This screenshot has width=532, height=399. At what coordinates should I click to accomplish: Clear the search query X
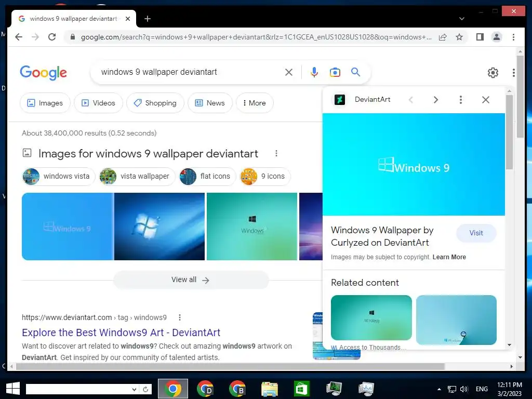(289, 72)
